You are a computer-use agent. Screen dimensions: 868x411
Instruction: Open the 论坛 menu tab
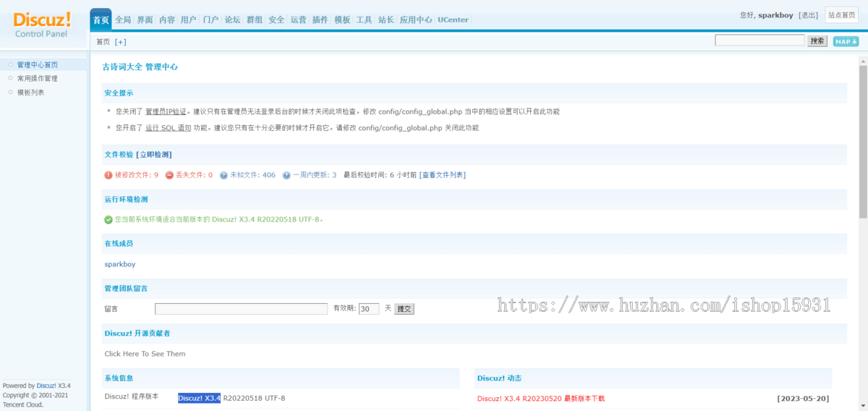232,20
